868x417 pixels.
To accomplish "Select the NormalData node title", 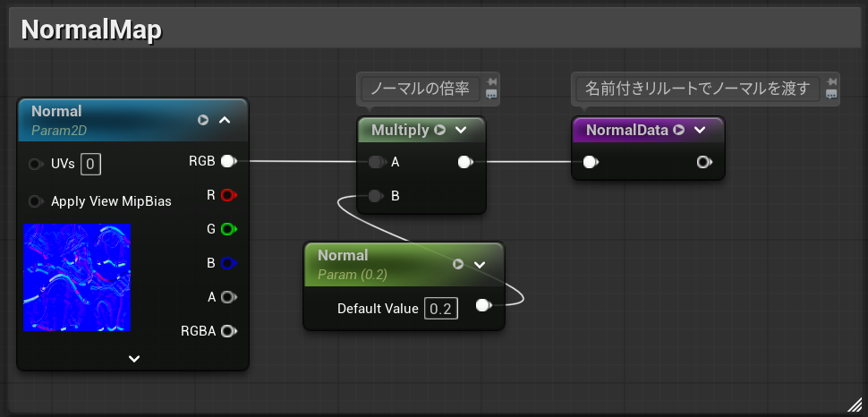I will pyautogui.click(x=627, y=130).
